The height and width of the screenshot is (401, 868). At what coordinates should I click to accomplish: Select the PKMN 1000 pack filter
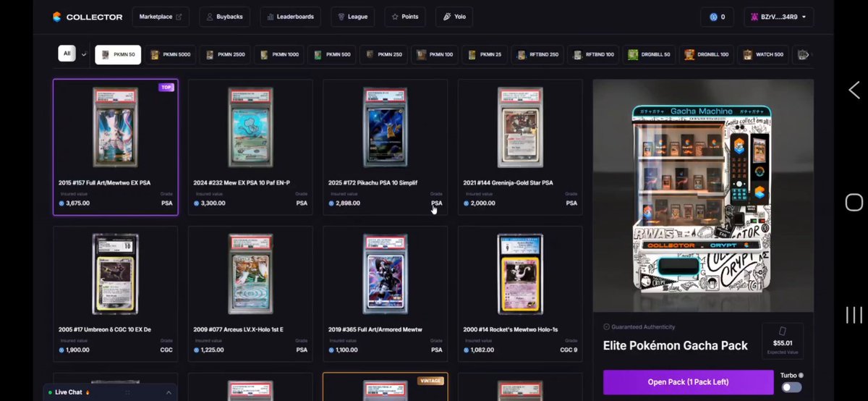tap(278, 54)
